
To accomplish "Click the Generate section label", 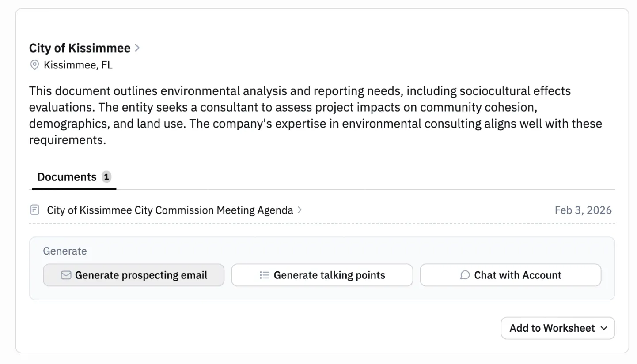I will [x=65, y=251].
